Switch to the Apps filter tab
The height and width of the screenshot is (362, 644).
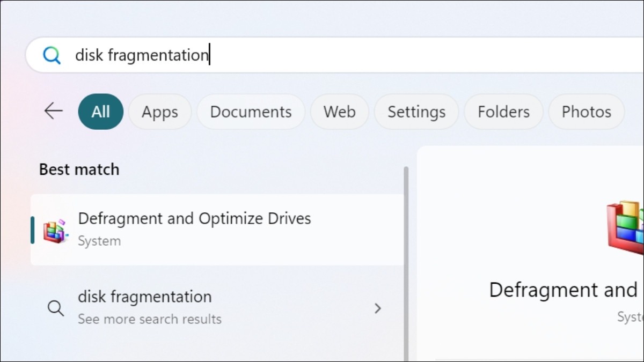pos(160,112)
